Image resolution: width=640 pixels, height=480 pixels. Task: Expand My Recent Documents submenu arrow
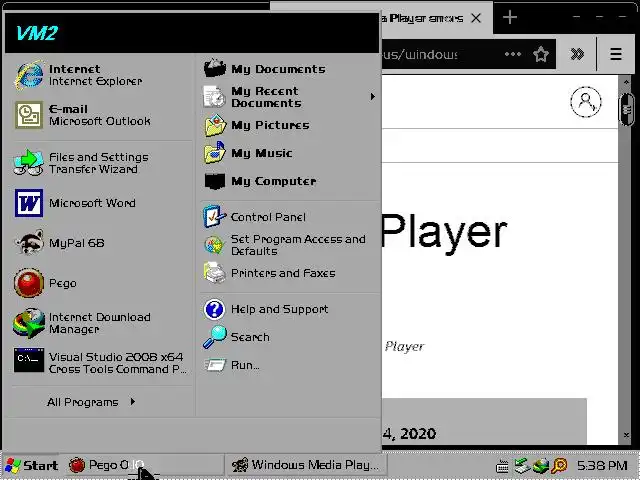point(372,97)
